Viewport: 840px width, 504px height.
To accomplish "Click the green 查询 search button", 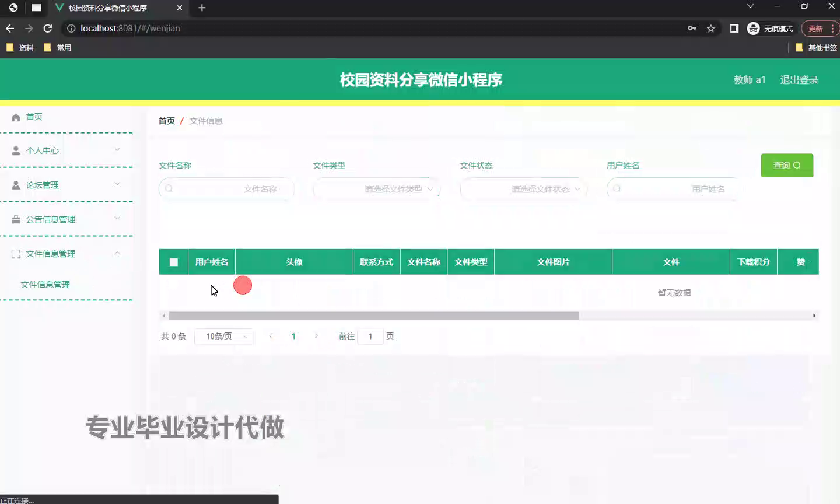I will [786, 166].
